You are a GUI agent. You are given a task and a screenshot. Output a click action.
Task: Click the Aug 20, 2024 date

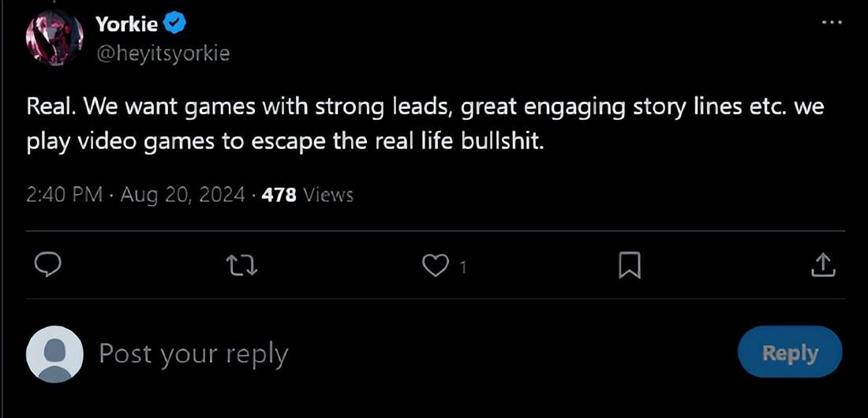182,194
